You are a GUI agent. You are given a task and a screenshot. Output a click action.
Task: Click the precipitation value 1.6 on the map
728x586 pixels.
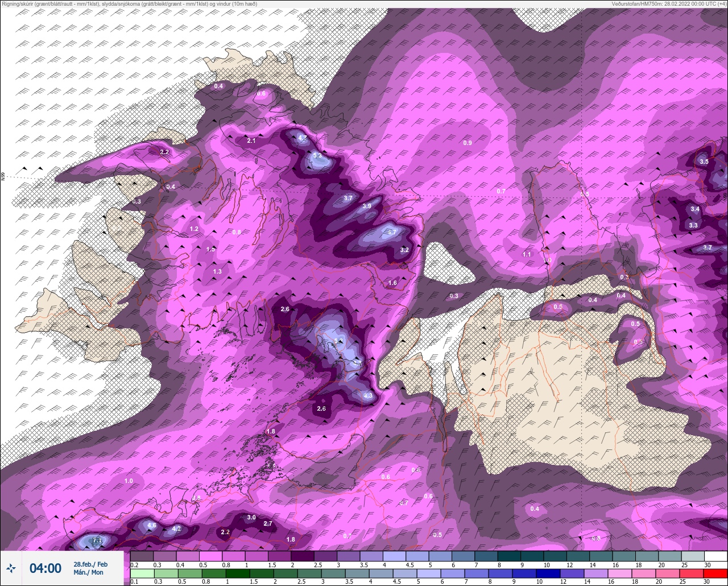[392, 283]
